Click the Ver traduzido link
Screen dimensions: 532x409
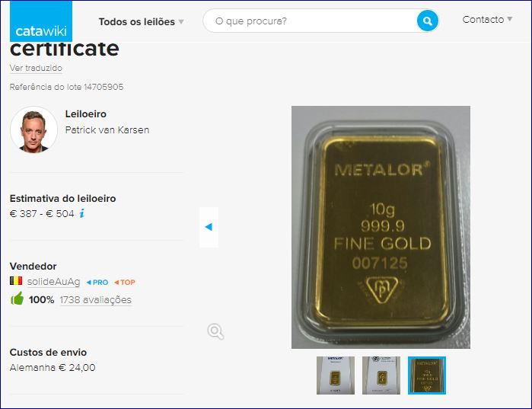point(36,68)
